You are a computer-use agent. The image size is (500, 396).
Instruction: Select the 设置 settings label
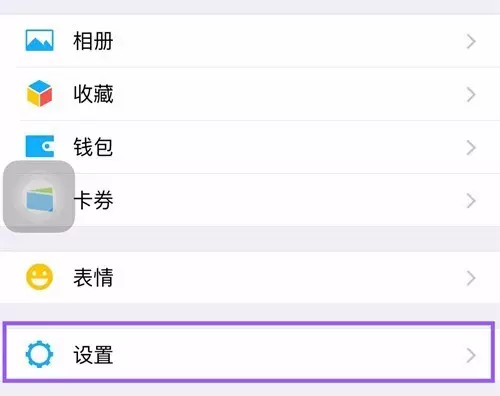(x=93, y=355)
